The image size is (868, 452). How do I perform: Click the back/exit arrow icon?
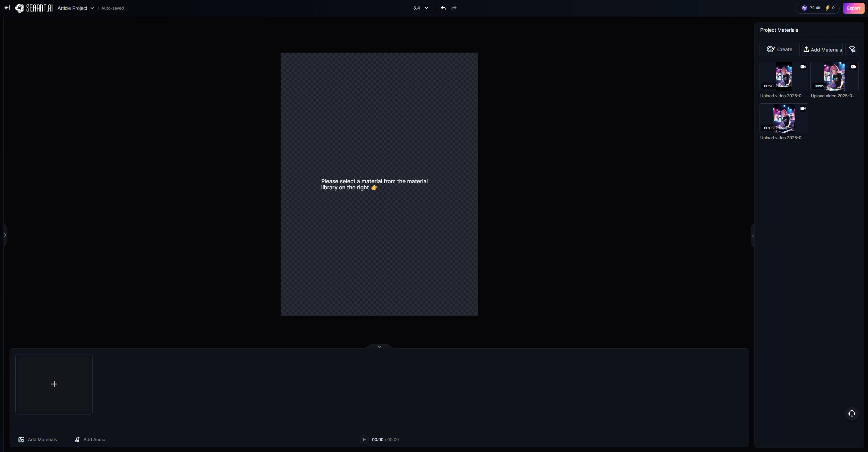coord(7,8)
